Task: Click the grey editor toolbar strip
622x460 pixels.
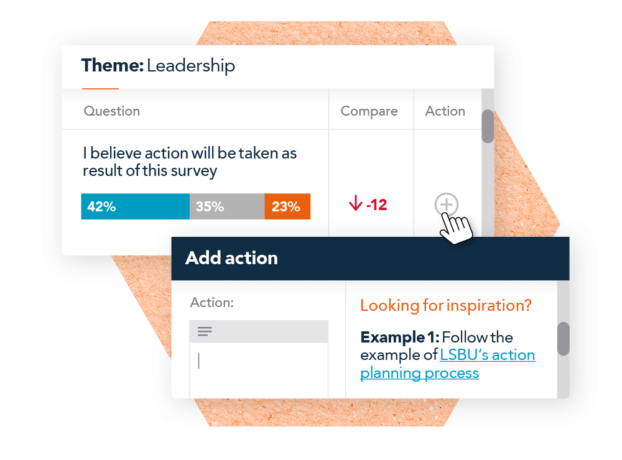Action: (x=259, y=332)
